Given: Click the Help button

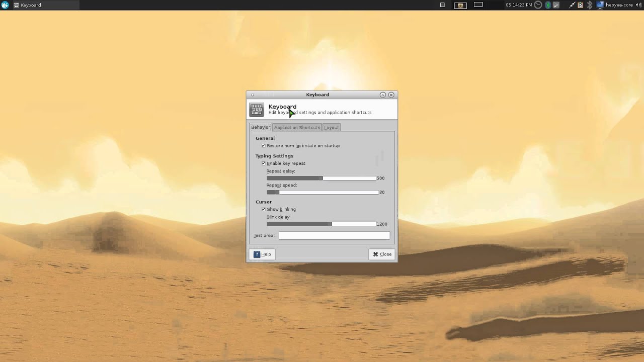Looking at the screenshot, I should pyautogui.click(x=262, y=254).
